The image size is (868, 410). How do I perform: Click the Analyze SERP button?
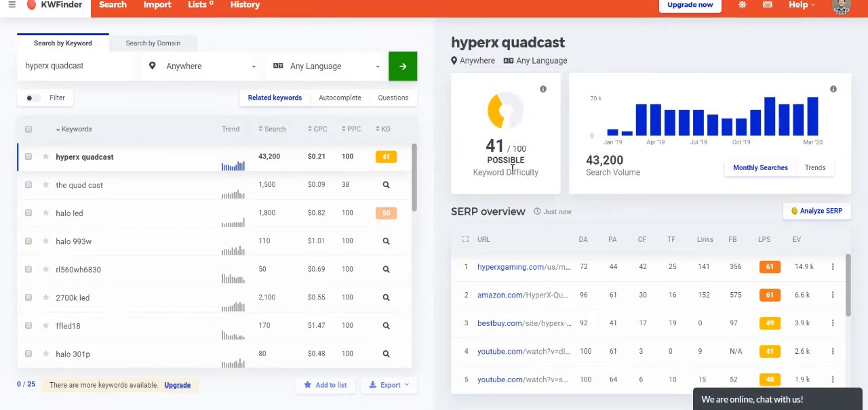coord(816,211)
